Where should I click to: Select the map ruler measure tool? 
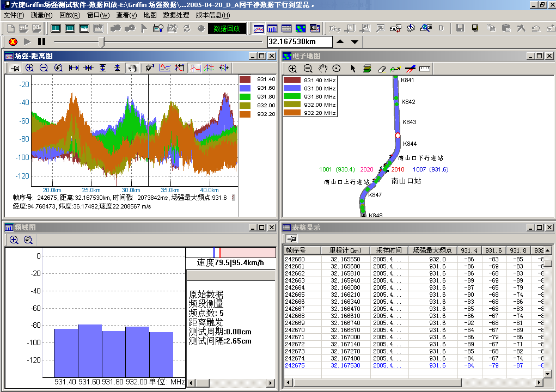point(424,69)
